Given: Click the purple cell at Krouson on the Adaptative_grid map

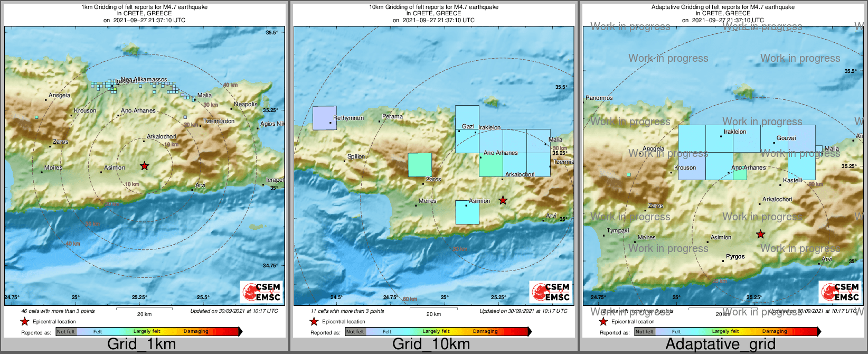Looking at the screenshot, I should click(x=692, y=166).
